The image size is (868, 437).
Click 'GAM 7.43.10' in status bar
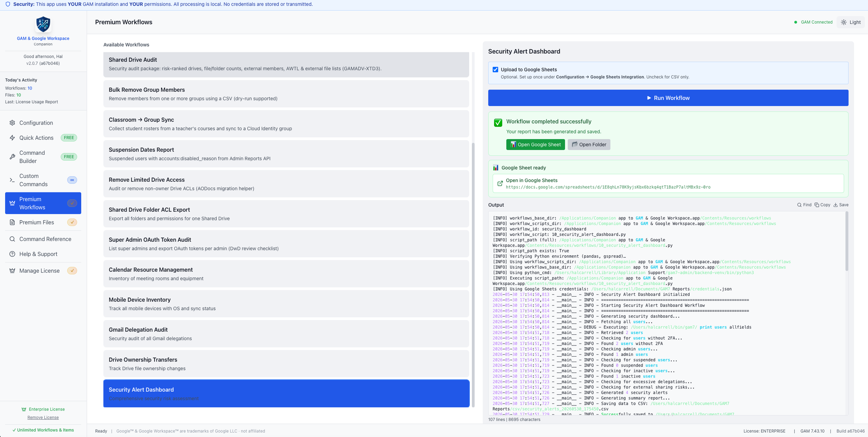812,431
